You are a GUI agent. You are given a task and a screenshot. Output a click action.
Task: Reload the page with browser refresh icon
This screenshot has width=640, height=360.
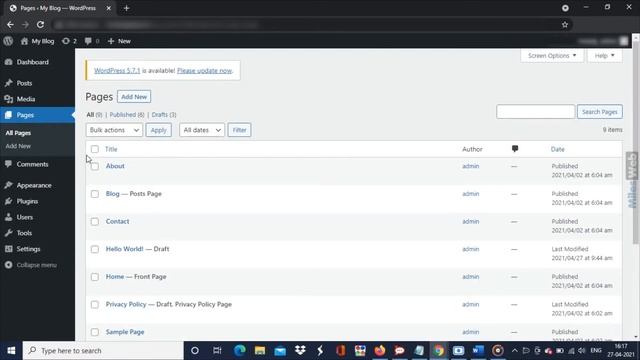40,24
